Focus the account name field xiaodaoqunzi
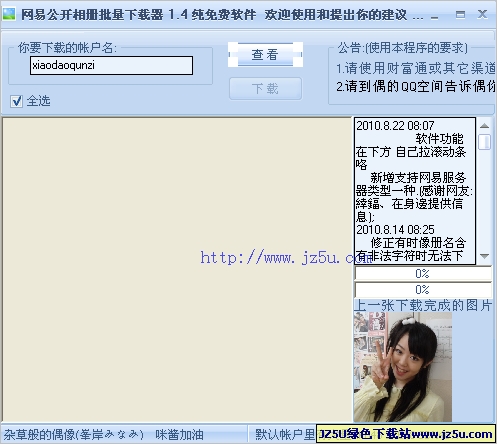 [111, 65]
